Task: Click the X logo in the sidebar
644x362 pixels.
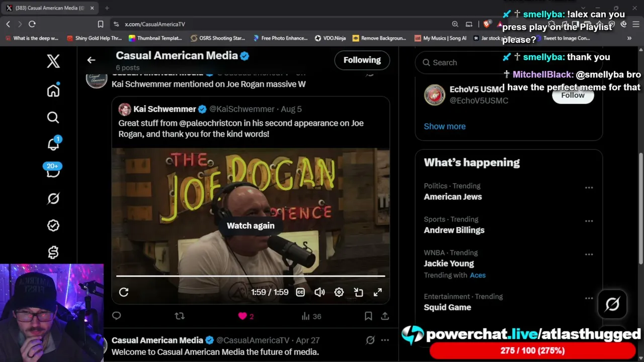Action: pyautogui.click(x=53, y=61)
